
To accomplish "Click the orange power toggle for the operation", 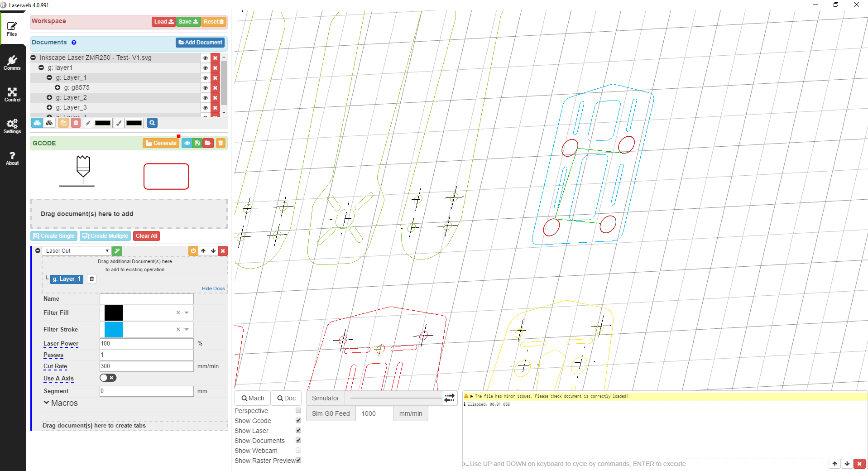I will pyautogui.click(x=193, y=251).
